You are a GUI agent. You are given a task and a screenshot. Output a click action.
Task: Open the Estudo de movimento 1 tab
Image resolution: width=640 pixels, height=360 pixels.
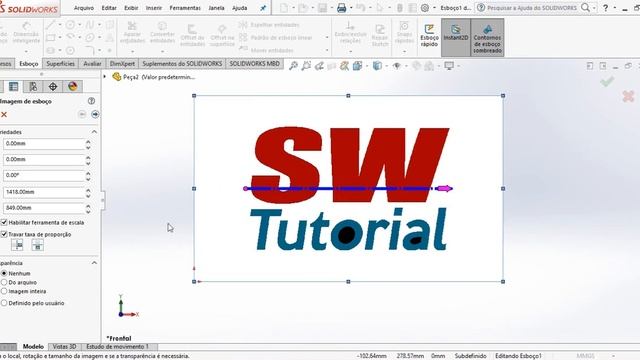coord(118,347)
